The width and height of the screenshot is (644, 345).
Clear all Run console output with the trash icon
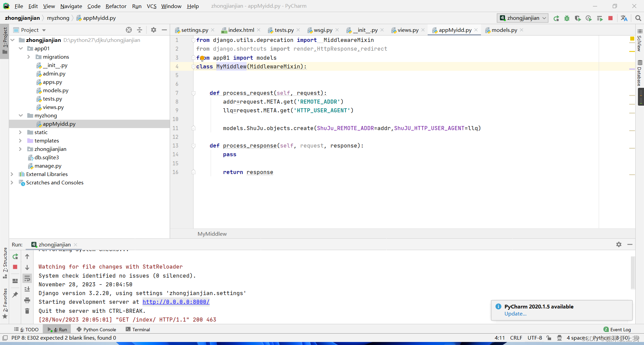pos(27,311)
